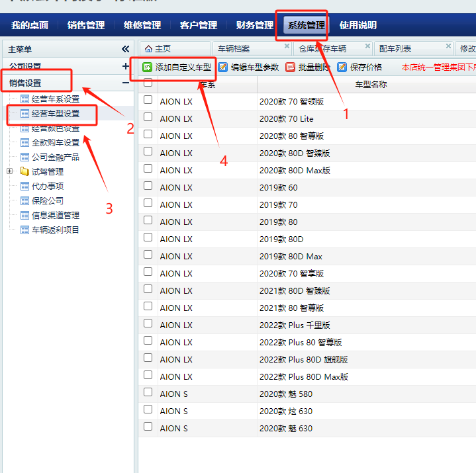Open 公司金融产品 in the sidebar
This screenshot has width=476, height=473.
pyautogui.click(x=56, y=157)
